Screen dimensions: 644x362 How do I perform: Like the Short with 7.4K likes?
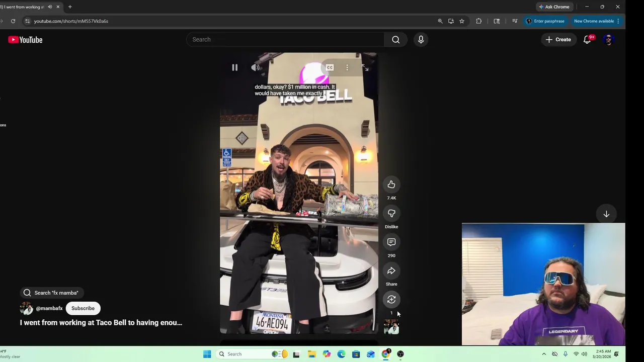pos(391,185)
